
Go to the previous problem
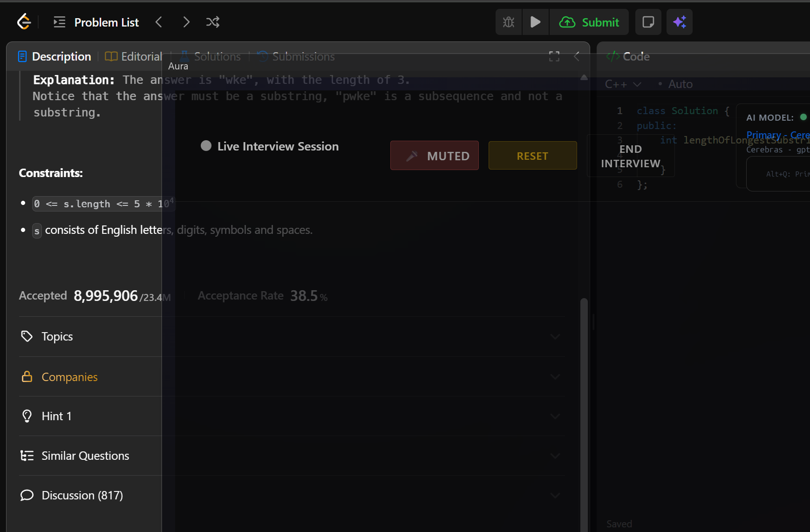(159, 22)
